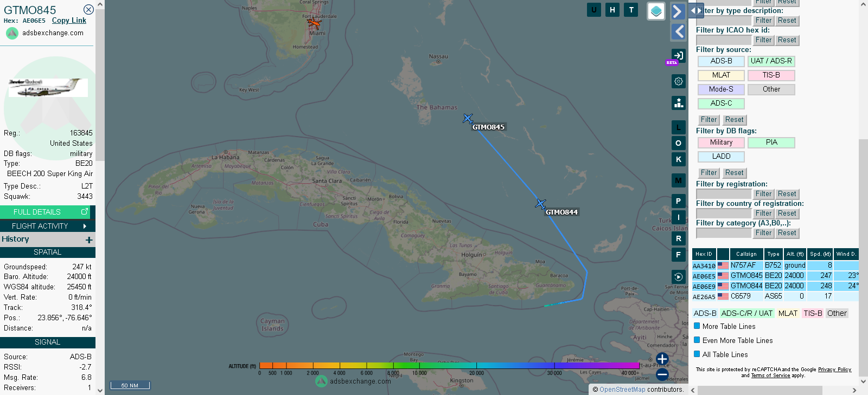Zoom out with the minus button

[662, 374]
